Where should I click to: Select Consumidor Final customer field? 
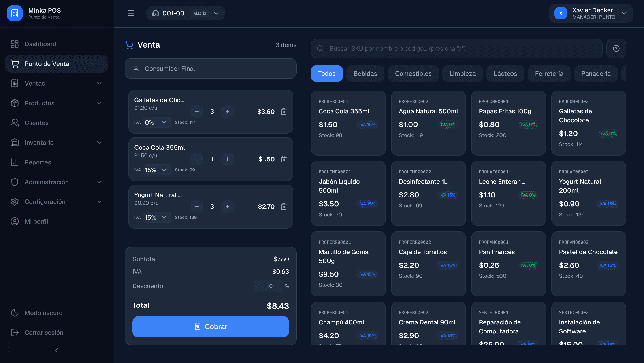tap(211, 69)
